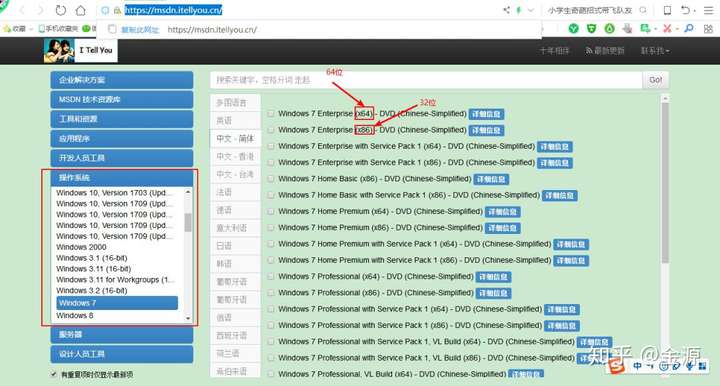Image resolution: width=720 pixels, height=386 pixels.
Task: Open details for Windows 7 Enterprise (x64)
Action: pyautogui.click(x=486, y=114)
